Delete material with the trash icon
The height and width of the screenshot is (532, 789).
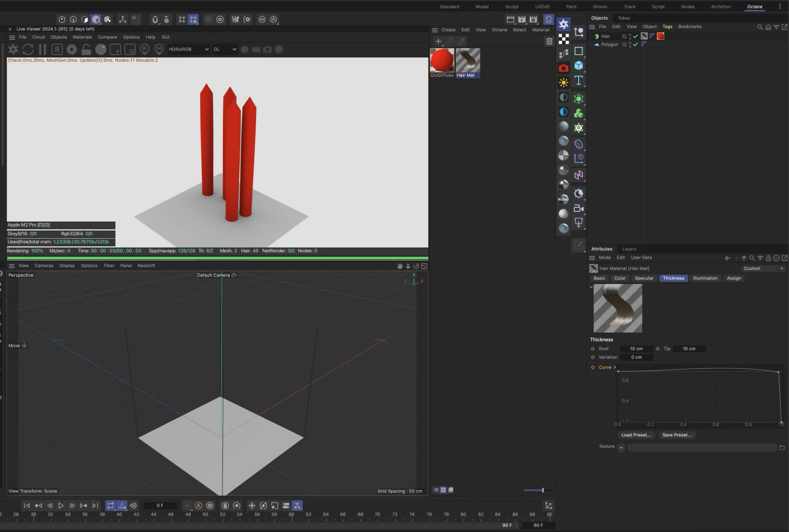click(x=549, y=41)
